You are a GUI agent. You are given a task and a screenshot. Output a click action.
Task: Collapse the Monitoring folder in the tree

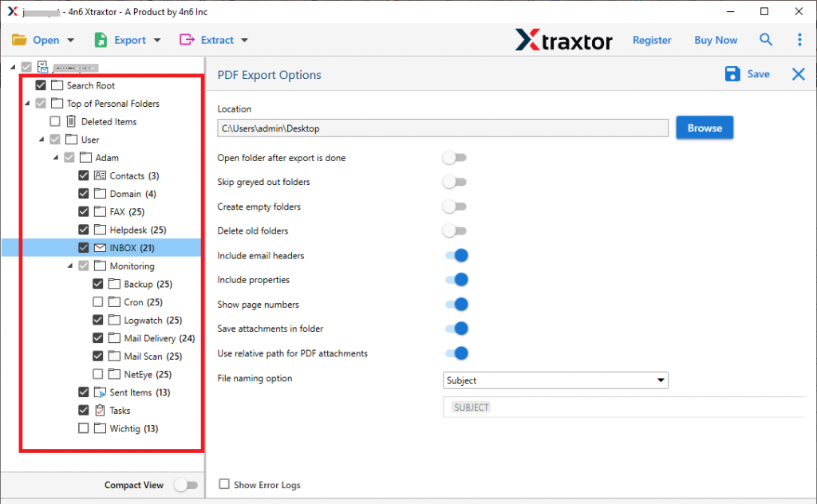click(x=70, y=266)
